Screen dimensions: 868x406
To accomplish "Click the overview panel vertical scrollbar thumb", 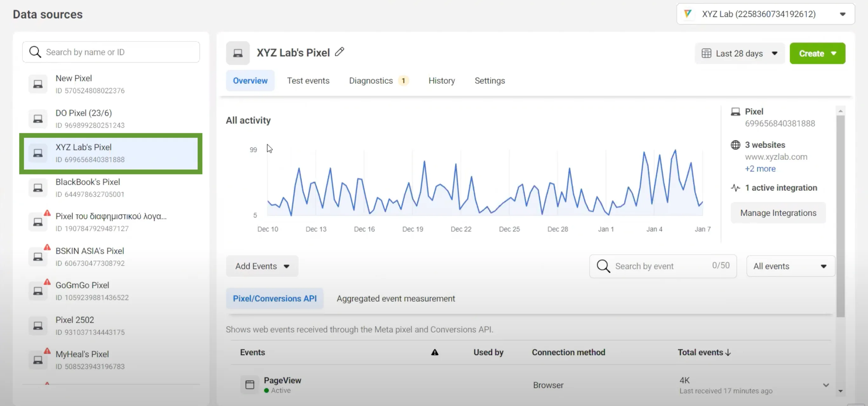I will click(x=840, y=216).
